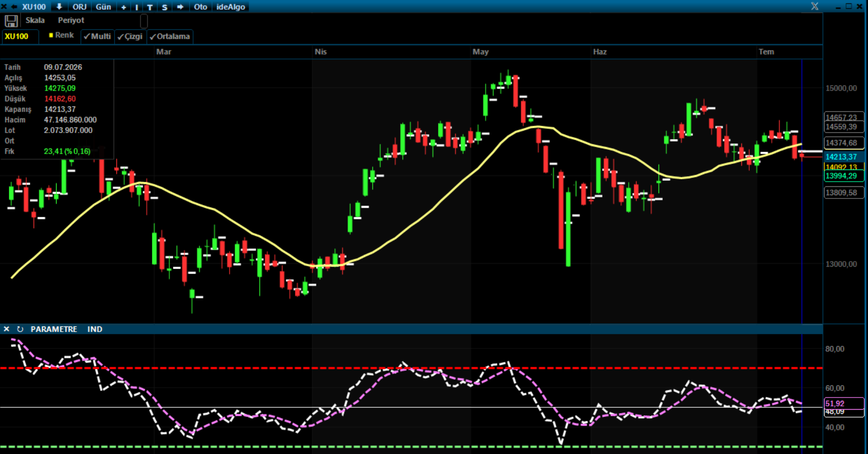Click the save floppy disk icon
Image resolution: width=868 pixels, height=454 pixels.
point(11,21)
